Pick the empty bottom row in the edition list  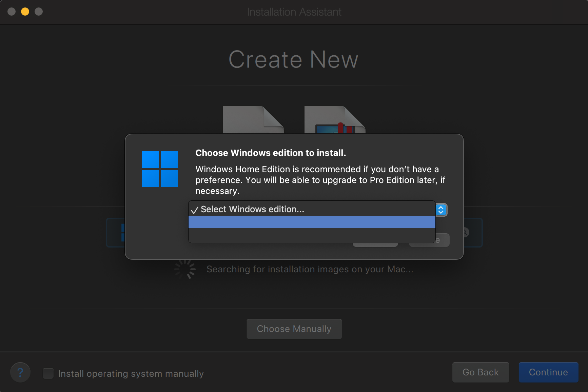pos(312,235)
